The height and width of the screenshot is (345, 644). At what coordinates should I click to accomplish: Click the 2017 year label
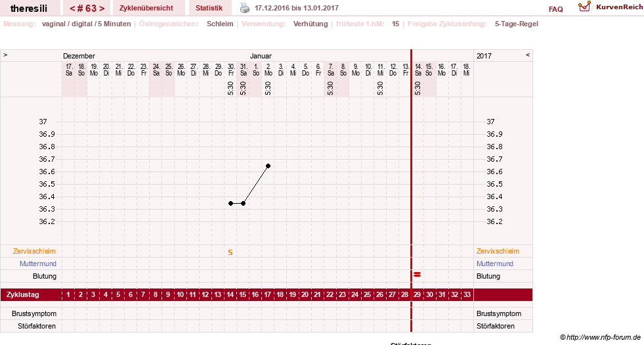point(484,56)
